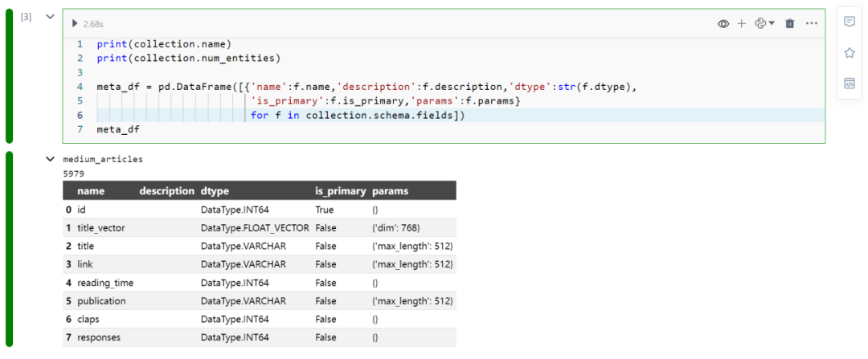Add a new cell with the plus icon
This screenshot has height=359, width=868.
(742, 24)
